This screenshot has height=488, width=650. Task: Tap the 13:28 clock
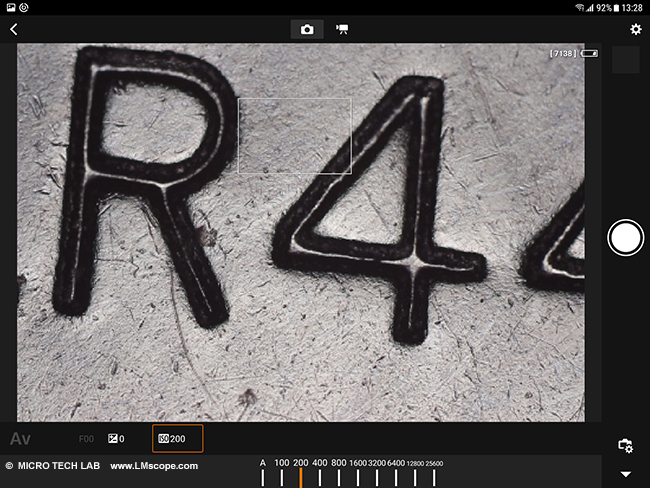pos(632,7)
